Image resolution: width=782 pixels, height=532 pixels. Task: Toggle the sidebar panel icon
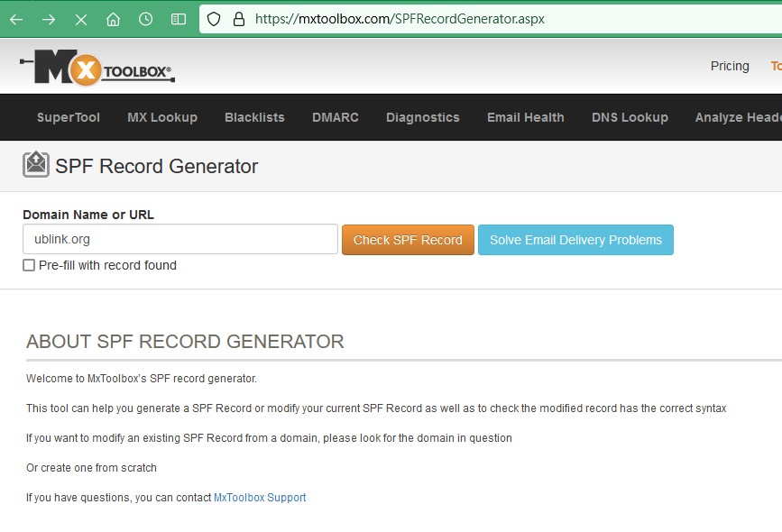(x=179, y=19)
